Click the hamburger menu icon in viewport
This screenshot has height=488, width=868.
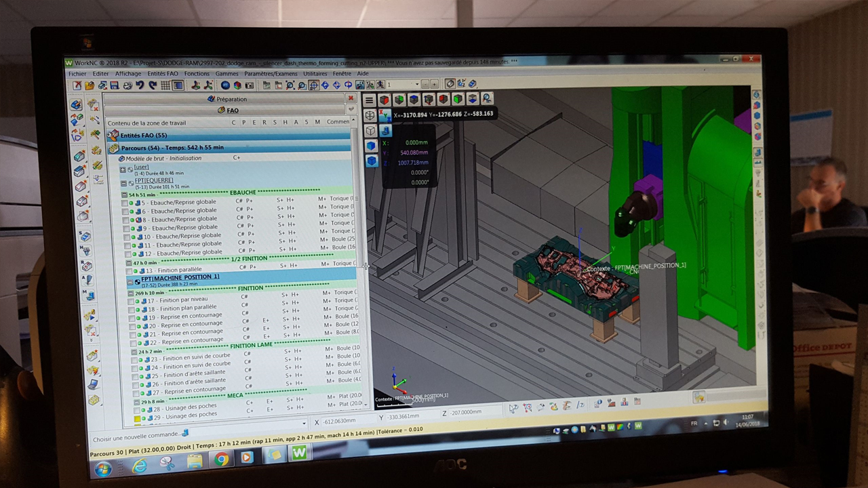click(x=369, y=100)
